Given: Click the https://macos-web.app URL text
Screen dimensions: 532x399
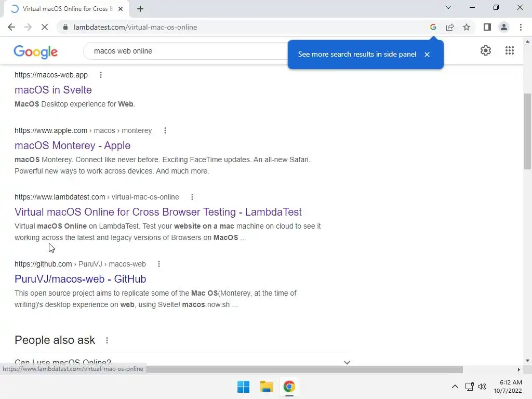Looking at the screenshot, I should pyautogui.click(x=51, y=75).
